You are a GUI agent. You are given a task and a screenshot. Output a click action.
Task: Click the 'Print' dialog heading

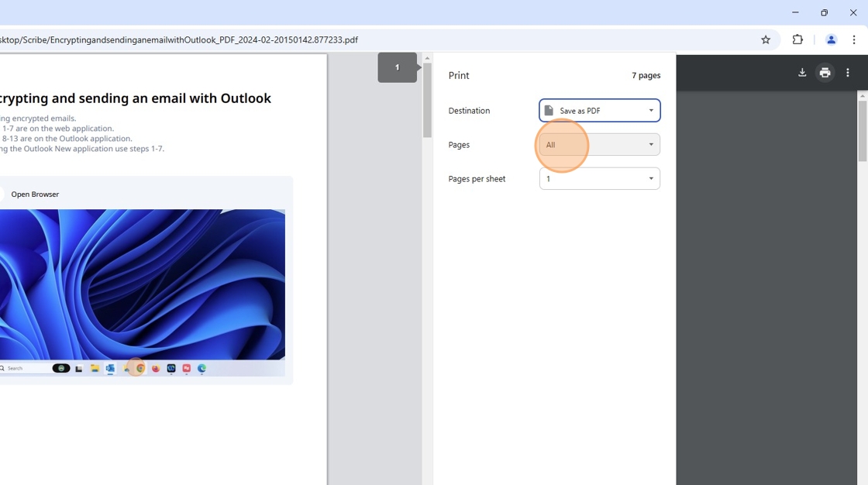459,75
